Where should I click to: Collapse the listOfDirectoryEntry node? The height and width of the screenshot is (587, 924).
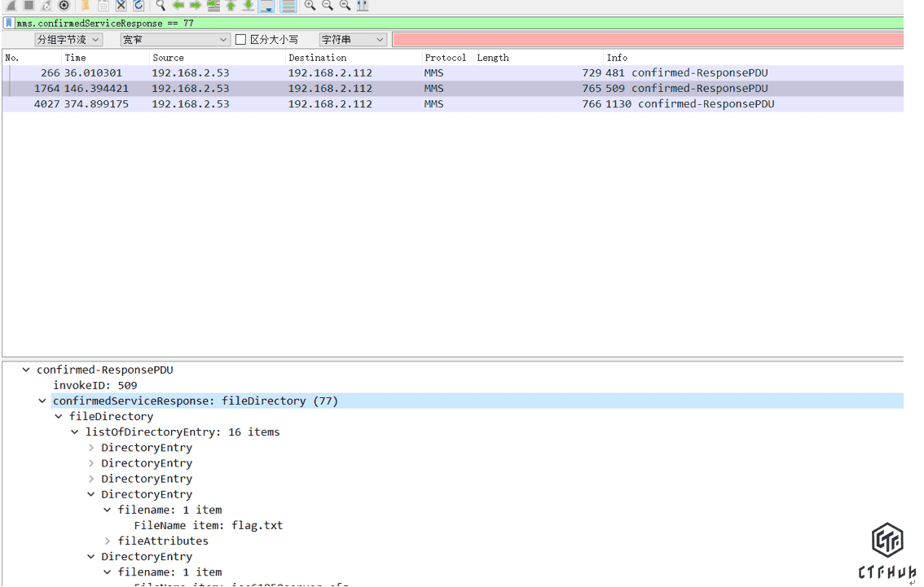(75, 432)
